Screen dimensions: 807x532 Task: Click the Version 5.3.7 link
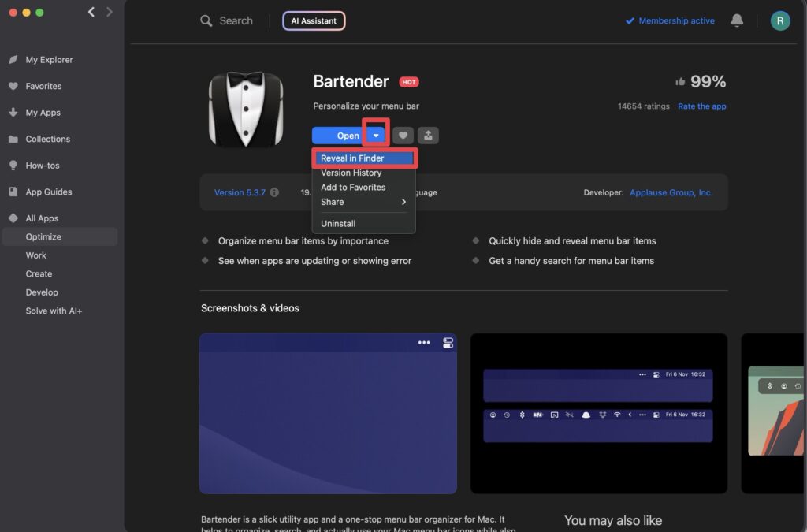coord(240,192)
